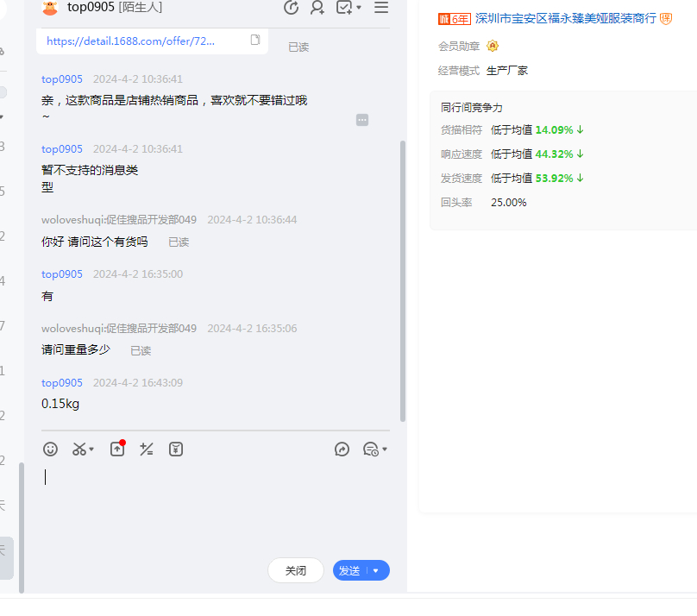Screen dimensions: 697x616
Task: Click the upload file icon with red dot
Action: [x=117, y=449]
